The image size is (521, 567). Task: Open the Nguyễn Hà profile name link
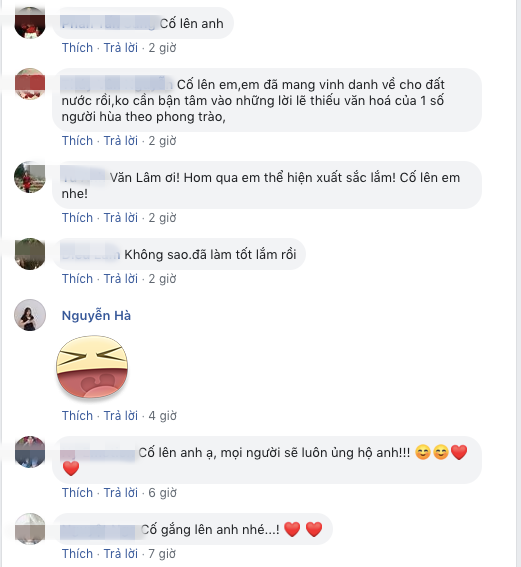tap(96, 316)
